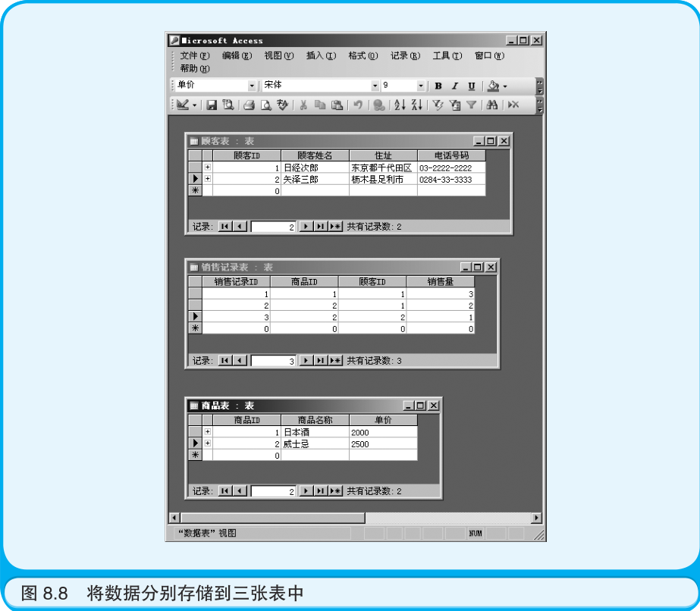Open the 记录(R) menu

(405, 56)
